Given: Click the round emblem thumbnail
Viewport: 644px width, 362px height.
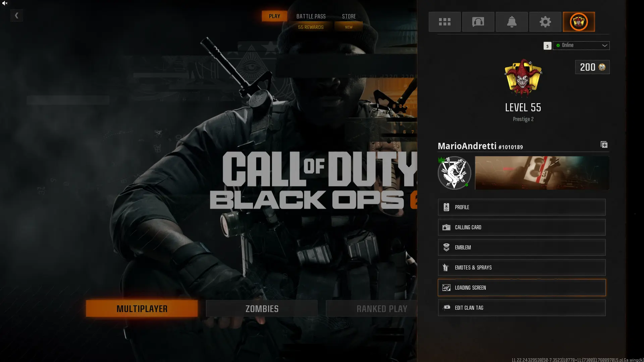Looking at the screenshot, I should (454, 173).
